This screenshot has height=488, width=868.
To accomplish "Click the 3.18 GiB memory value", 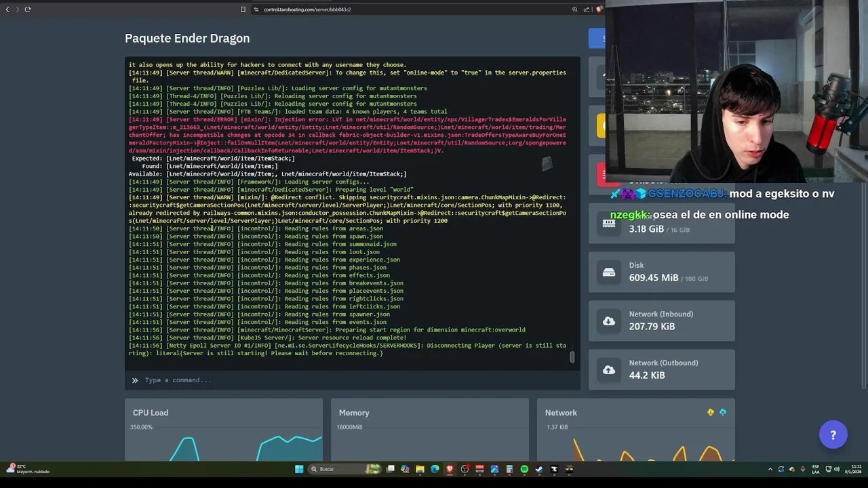I will click(x=646, y=229).
